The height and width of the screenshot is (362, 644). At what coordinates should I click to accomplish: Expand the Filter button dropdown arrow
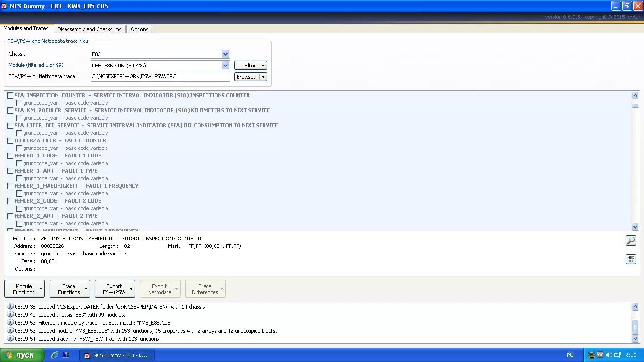[x=263, y=66]
